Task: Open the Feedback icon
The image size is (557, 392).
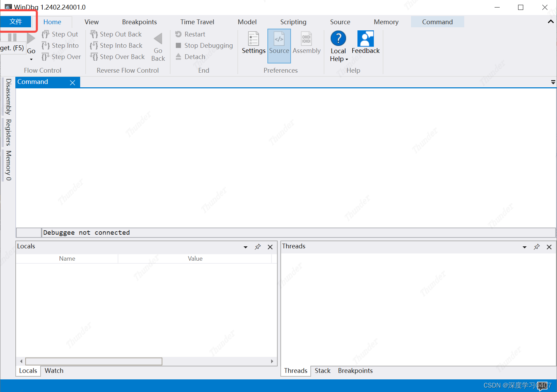Action: click(365, 39)
